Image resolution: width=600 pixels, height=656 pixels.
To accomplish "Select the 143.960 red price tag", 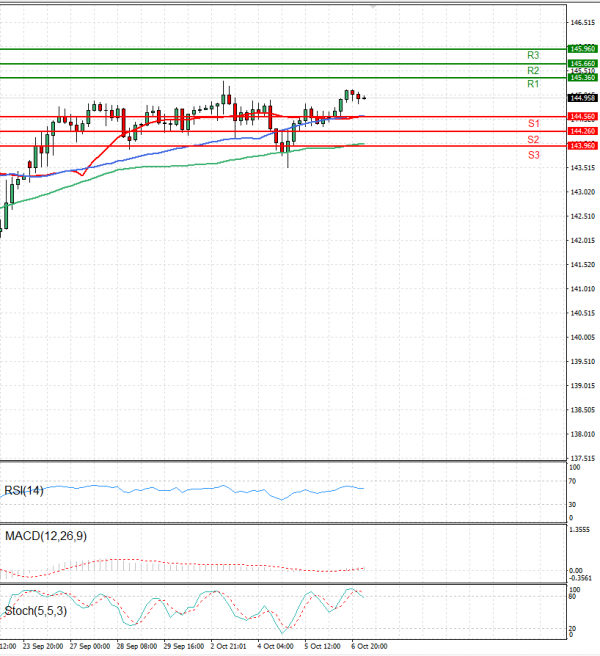I will click(582, 146).
